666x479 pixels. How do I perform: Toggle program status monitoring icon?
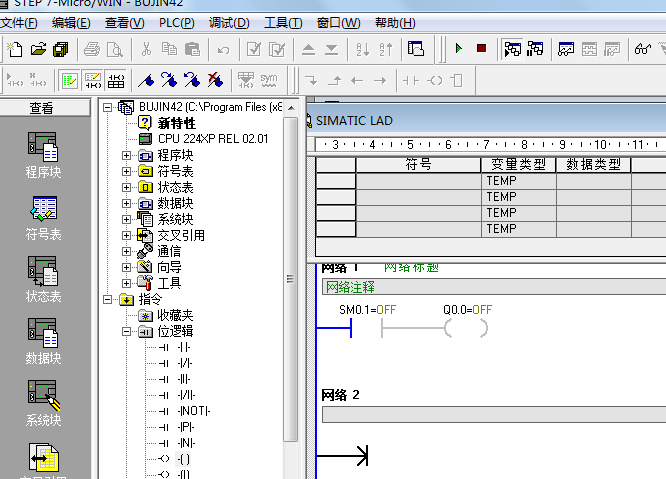click(x=512, y=48)
